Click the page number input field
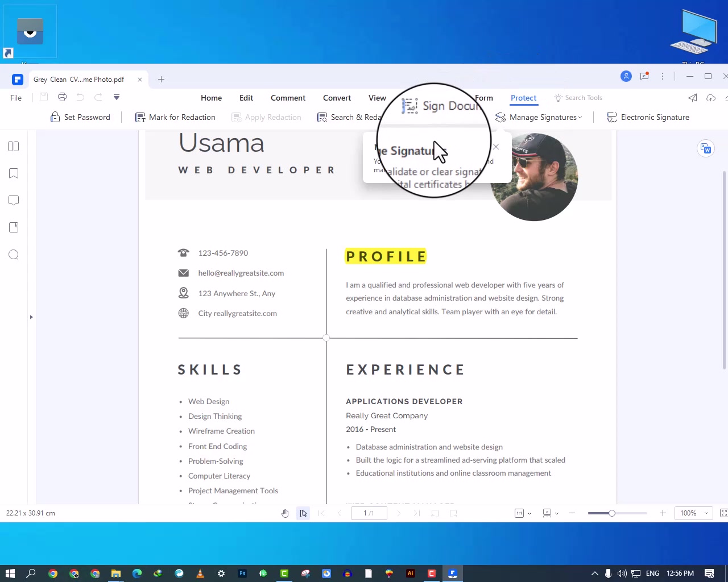Screen dimensions: 728x582 tap(369, 513)
